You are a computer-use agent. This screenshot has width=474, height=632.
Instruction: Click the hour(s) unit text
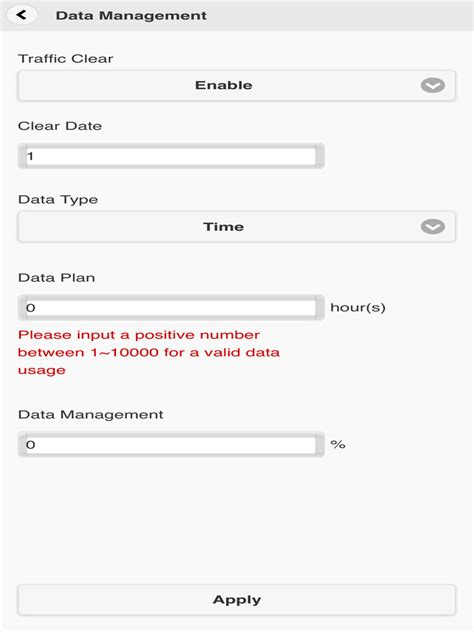(x=358, y=308)
